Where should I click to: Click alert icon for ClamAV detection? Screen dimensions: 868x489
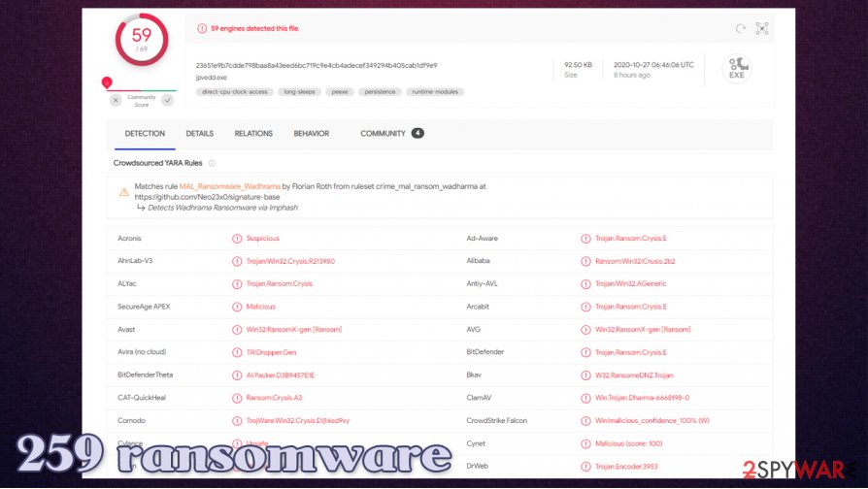(585, 398)
